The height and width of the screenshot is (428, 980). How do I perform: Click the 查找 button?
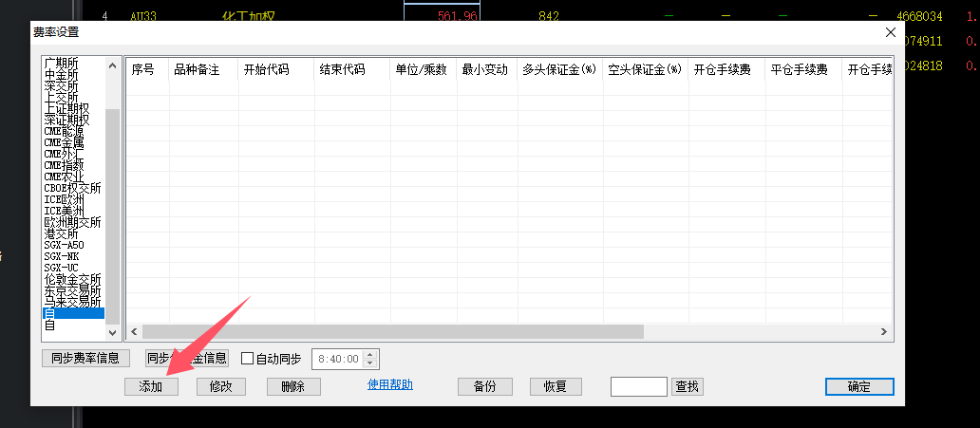687,387
